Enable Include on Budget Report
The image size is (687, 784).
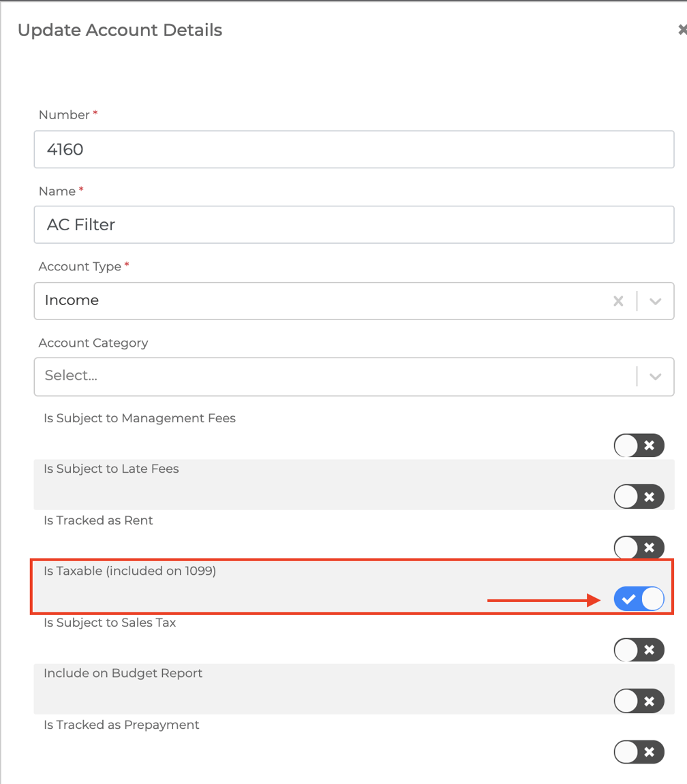(x=639, y=701)
